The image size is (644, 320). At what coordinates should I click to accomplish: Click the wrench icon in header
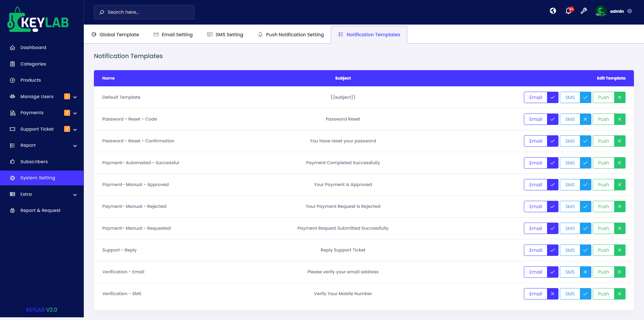(584, 11)
